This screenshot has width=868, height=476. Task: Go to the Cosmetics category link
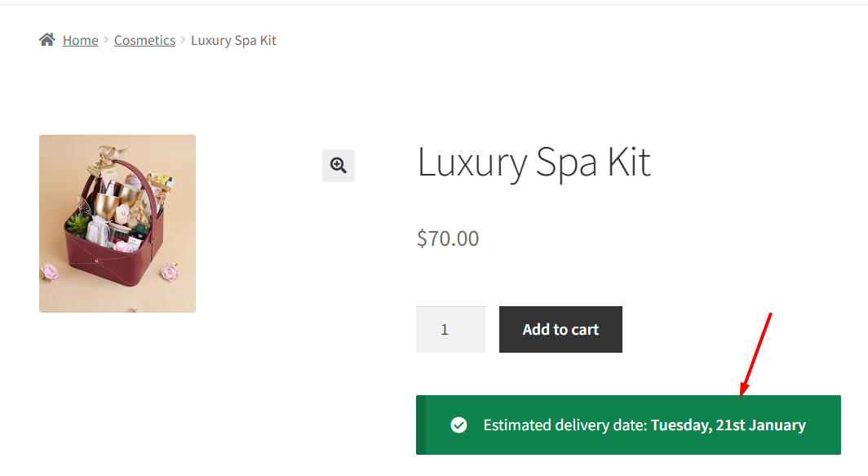coord(144,40)
